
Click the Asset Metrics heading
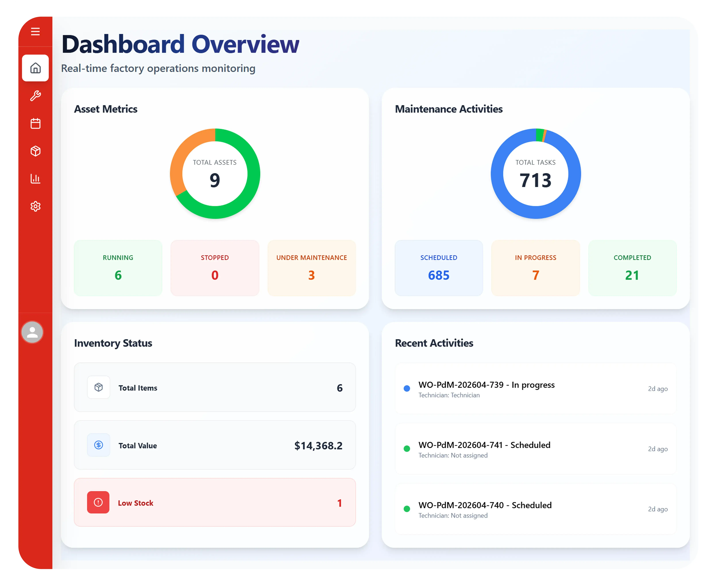(x=106, y=109)
